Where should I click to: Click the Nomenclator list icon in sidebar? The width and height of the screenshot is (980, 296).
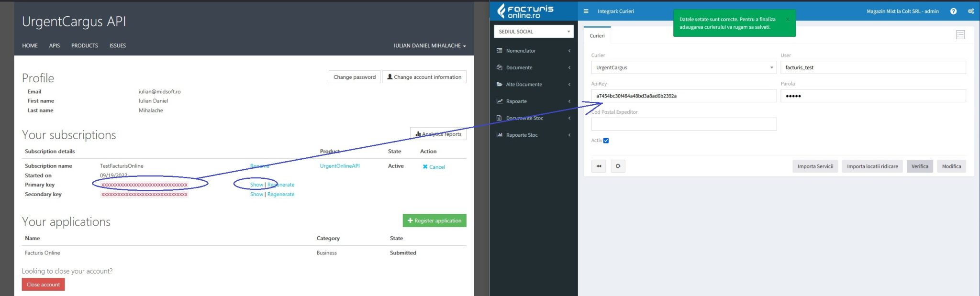coord(500,51)
